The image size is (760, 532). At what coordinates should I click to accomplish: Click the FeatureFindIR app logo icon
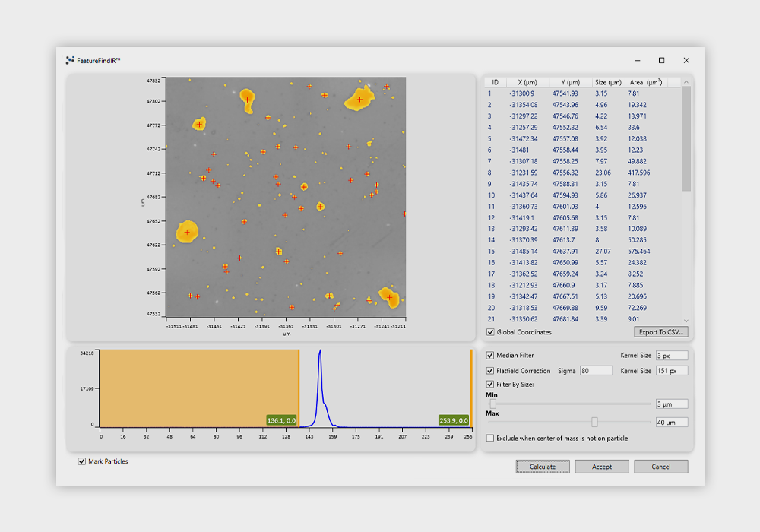[70, 60]
